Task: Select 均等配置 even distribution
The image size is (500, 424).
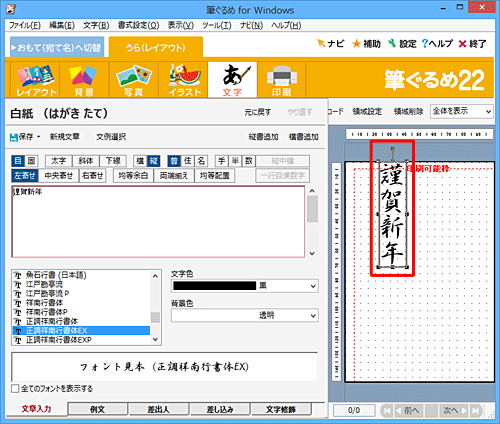Action: [x=215, y=176]
